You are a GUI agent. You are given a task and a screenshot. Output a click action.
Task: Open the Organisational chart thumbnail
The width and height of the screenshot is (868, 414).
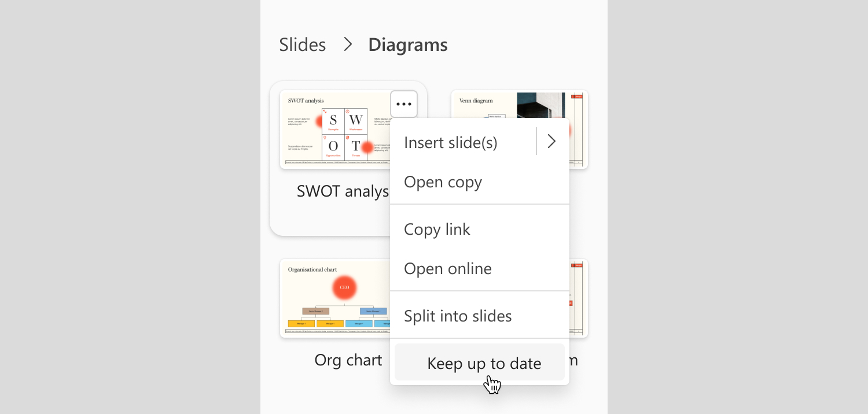pyautogui.click(x=334, y=298)
